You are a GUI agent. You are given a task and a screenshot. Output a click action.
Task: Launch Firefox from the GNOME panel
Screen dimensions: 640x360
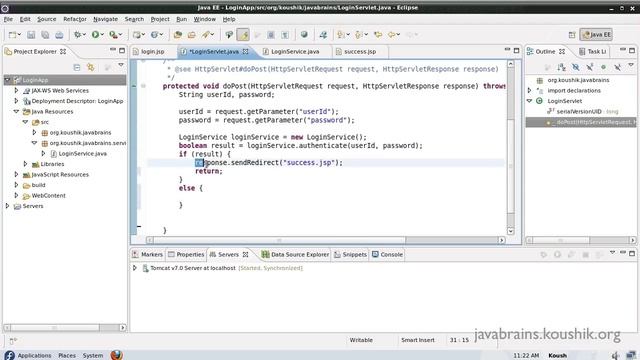point(116,355)
